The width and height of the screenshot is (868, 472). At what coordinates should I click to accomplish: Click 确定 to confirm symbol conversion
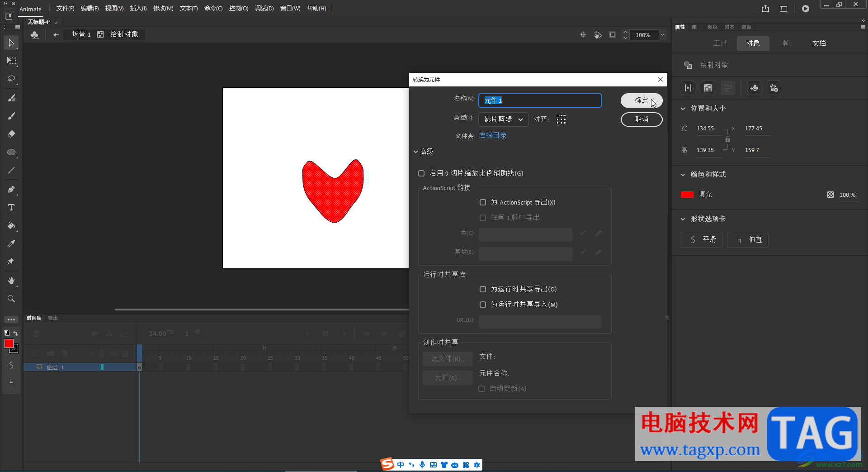(642, 100)
